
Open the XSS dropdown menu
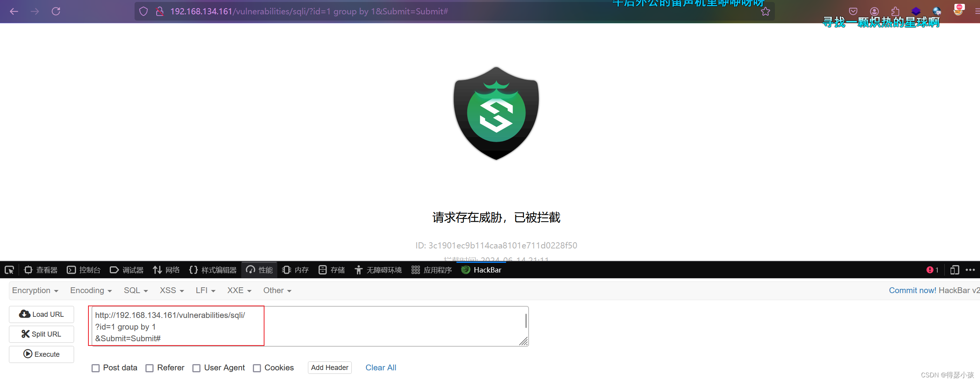(x=172, y=290)
